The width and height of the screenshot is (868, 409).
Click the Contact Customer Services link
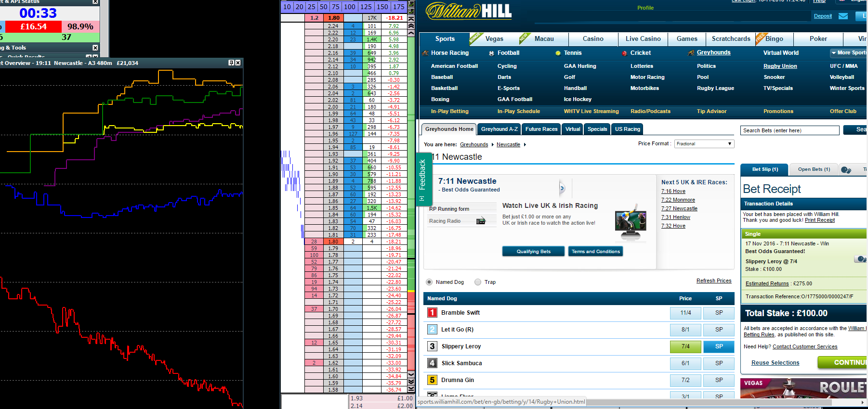point(805,347)
